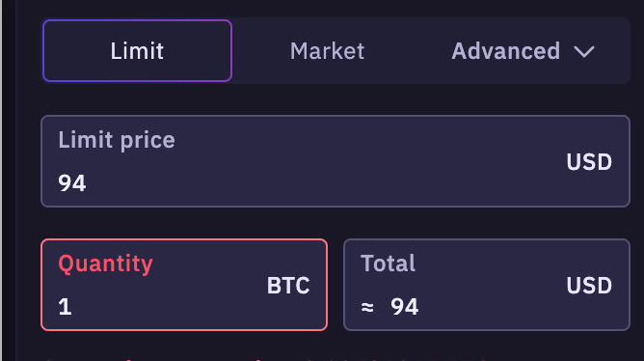Click the quantity value 1
Screen dimensions: 644x361
(x=65, y=307)
